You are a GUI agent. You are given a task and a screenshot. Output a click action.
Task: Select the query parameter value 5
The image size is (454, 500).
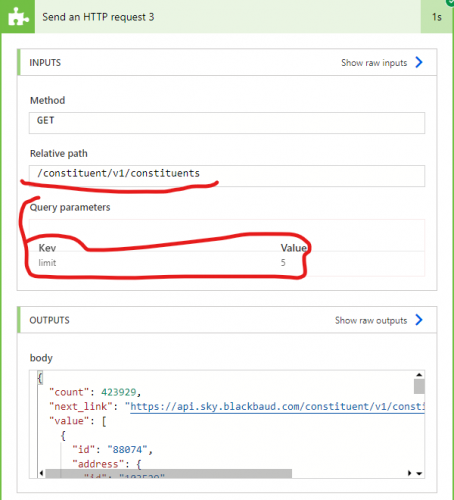click(x=283, y=262)
